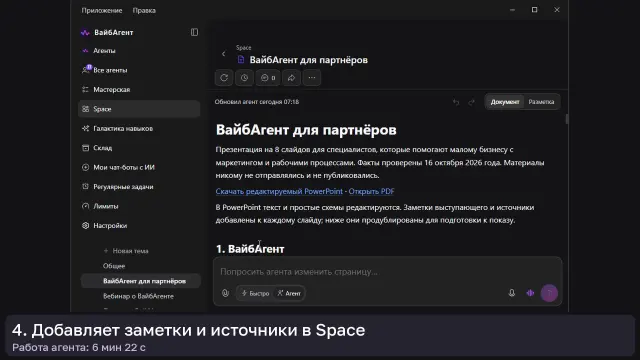Open Лимиты section
This screenshot has height=360, width=640.
[139, 206]
